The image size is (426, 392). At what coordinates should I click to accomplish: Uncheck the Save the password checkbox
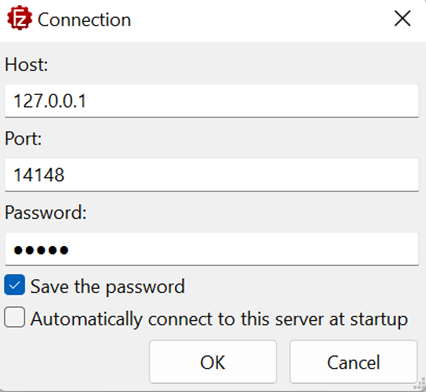14,285
